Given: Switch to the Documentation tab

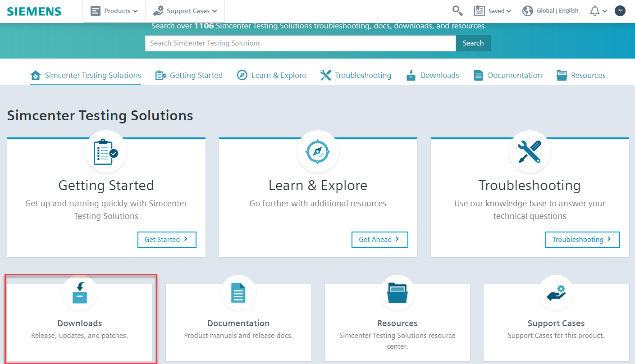Looking at the screenshot, I should click(x=507, y=75).
